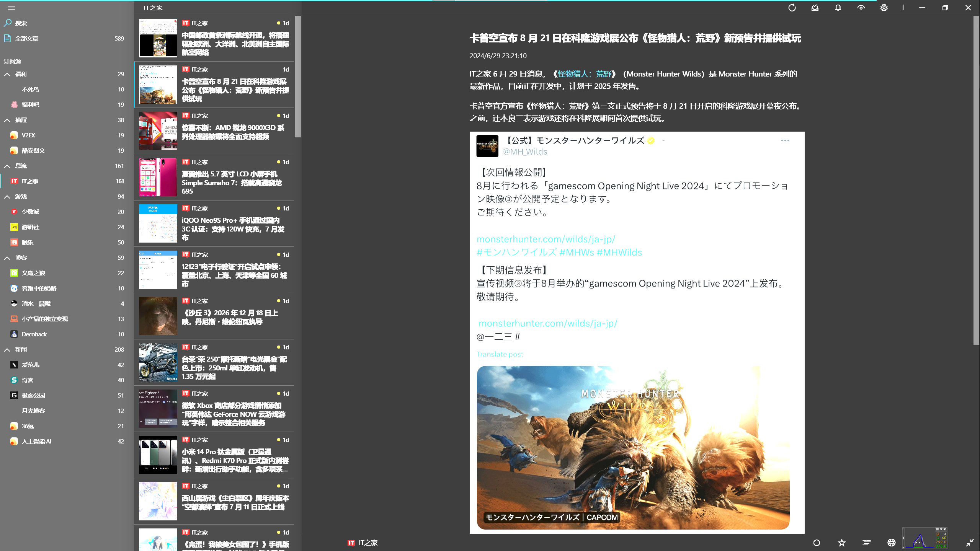Screen dimensions: 980x551
Task: Open article in browser globe icon
Action: point(892,543)
